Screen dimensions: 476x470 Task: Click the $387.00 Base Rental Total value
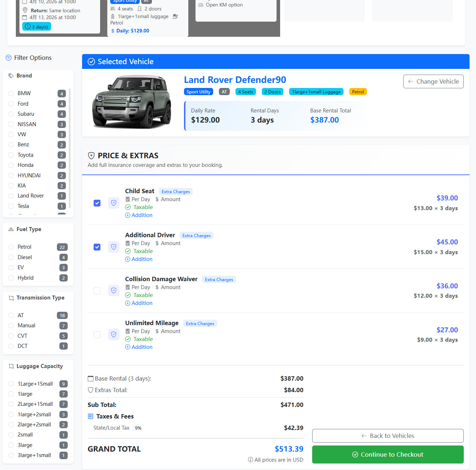point(324,120)
